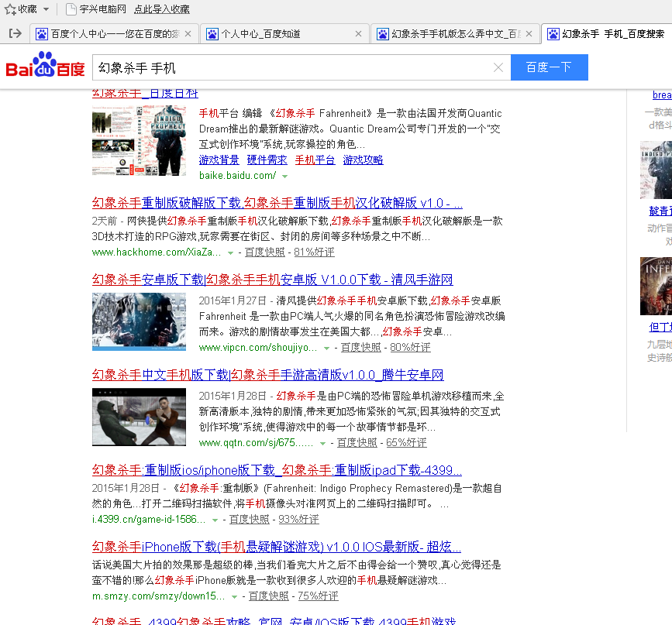Open 硬件需求 baike sublink
This screenshot has width=672, height=625.
(x=267, y=160)
